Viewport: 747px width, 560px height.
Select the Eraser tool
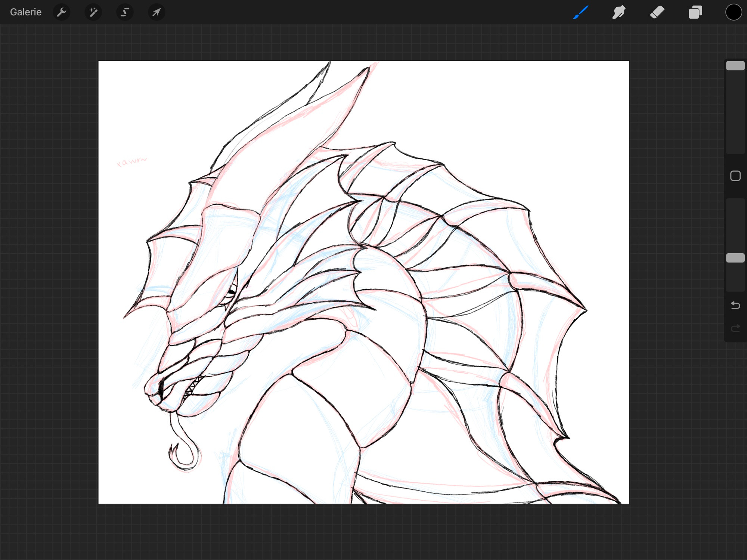(x=657, y=12)
